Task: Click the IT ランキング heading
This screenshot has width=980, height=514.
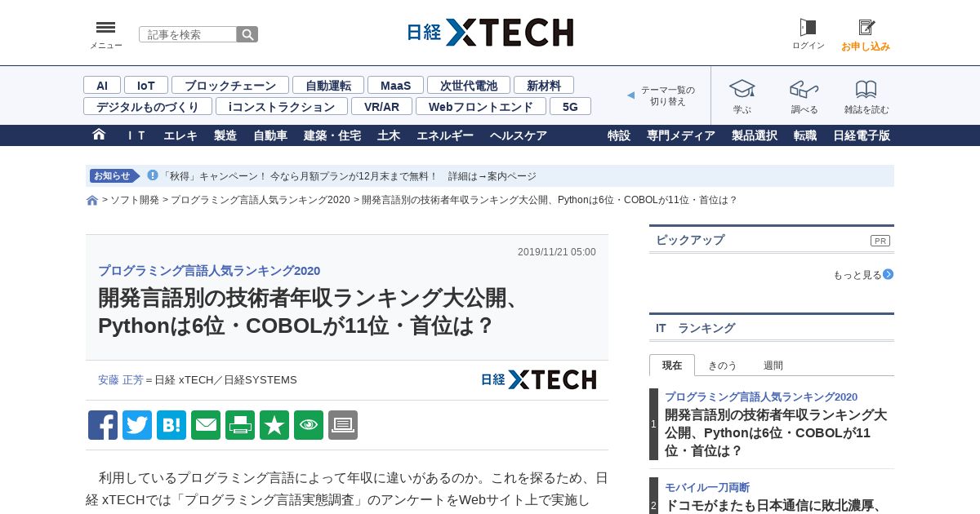Action: pyautogui.click(x=695, y=328)
